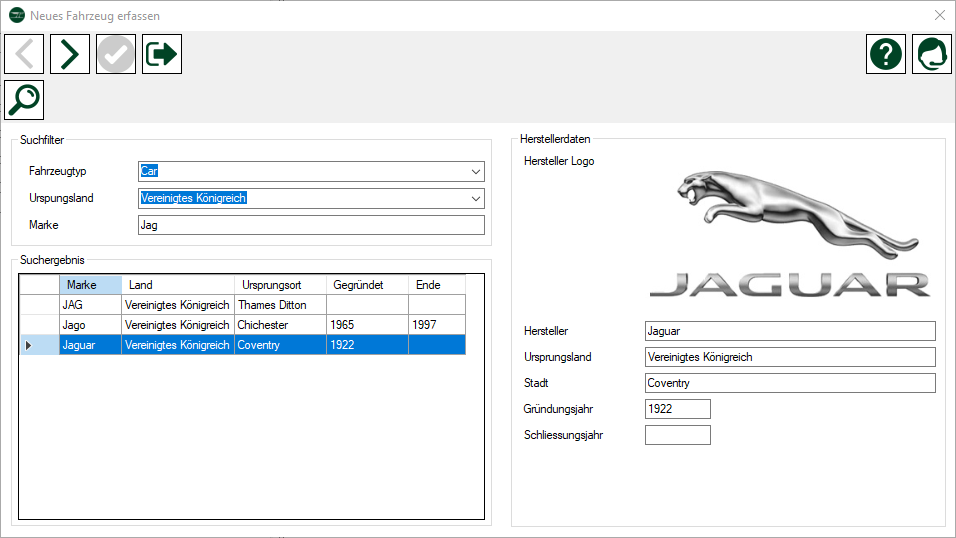Click the checkmark confirm icon
Screen dimensions: 956x538
click(x=116, y=54)
